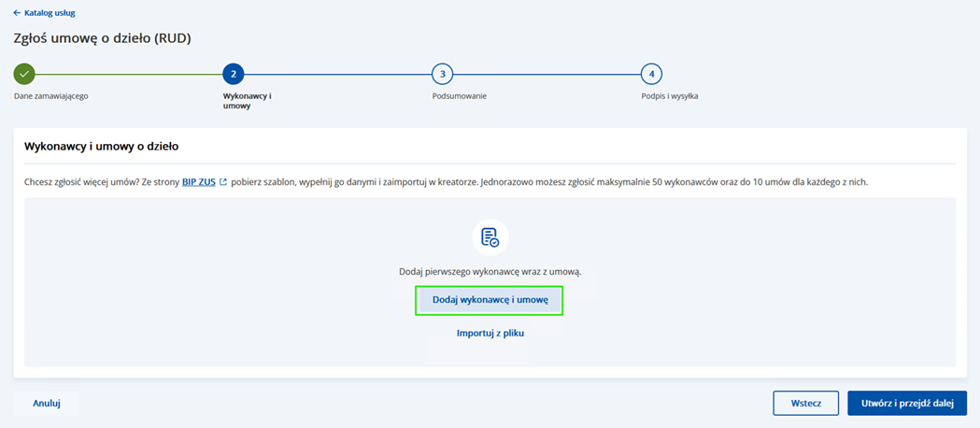This screenshot has height=428, width=980.
Task: Go back using the Wstecz button
Action: click(x=805, y=403)
